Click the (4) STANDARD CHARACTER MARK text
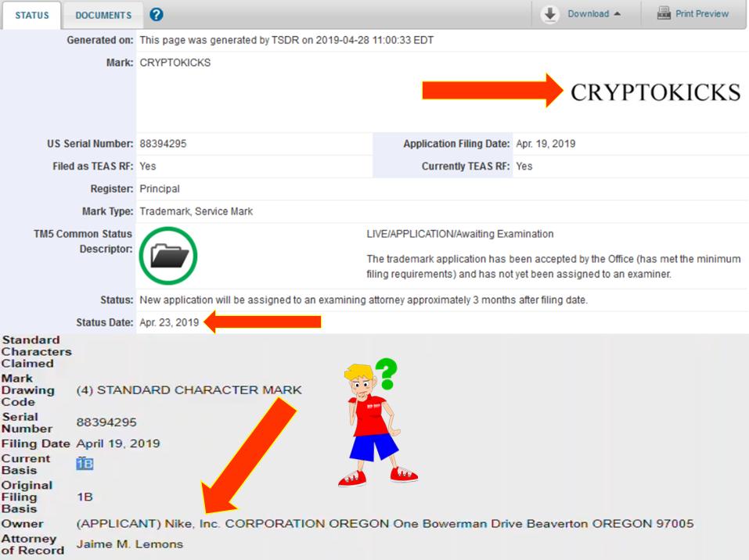 (x=189, y=390)
